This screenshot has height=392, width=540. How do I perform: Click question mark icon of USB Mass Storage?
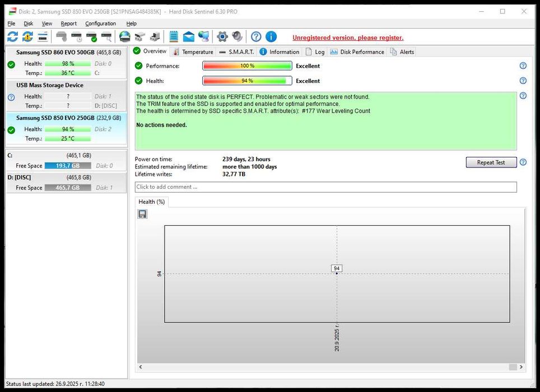(x=11, y=97)
